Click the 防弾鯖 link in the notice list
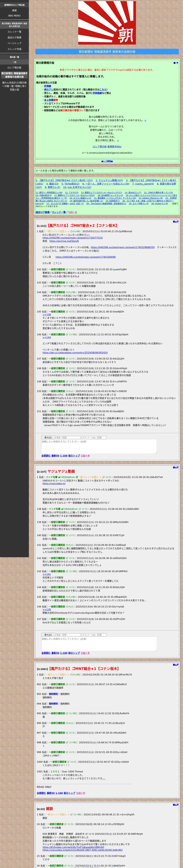This screenshot has width=183, height=868. point(47,86)
